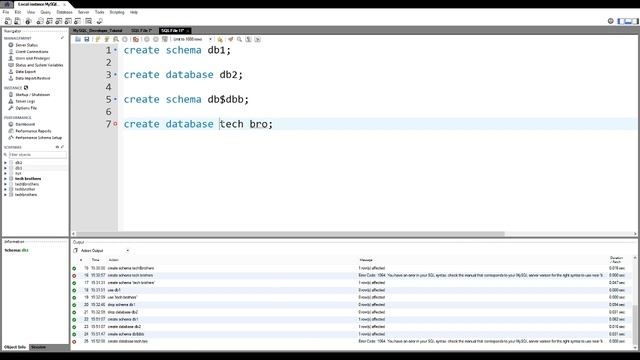Open Users and Privileges
This screenshot has width=640, height=360.
click(33, 58)
